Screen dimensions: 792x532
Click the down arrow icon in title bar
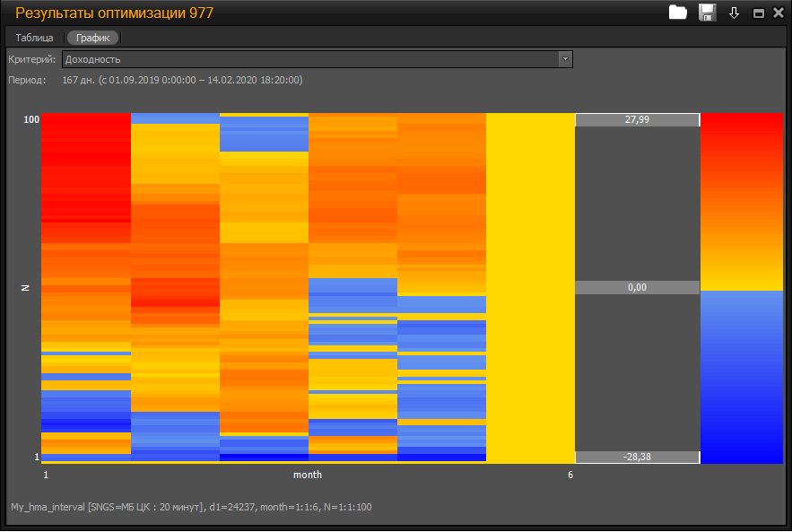click(x=734, y=13)
